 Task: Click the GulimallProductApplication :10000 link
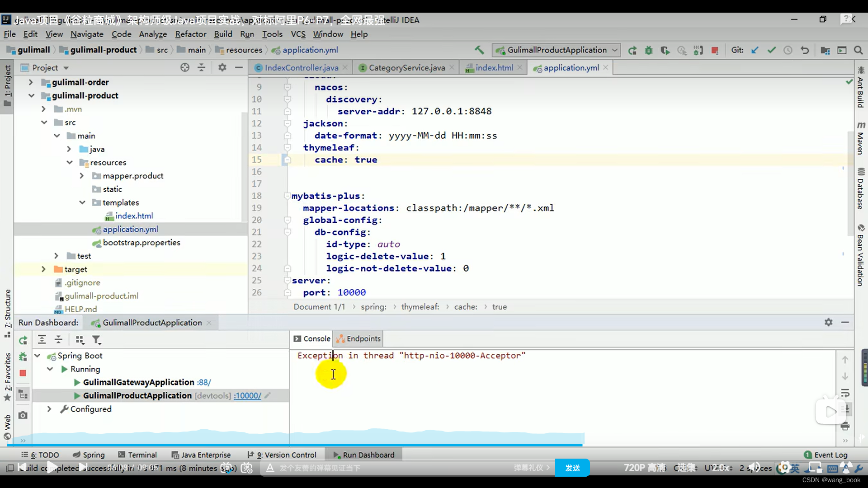coord(247,395)
